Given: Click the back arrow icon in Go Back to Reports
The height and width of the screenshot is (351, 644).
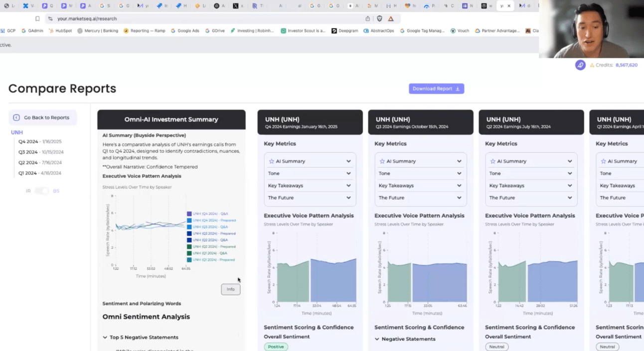Looking at the screenshot, I should pyautogui.click(x=16, y=117).
